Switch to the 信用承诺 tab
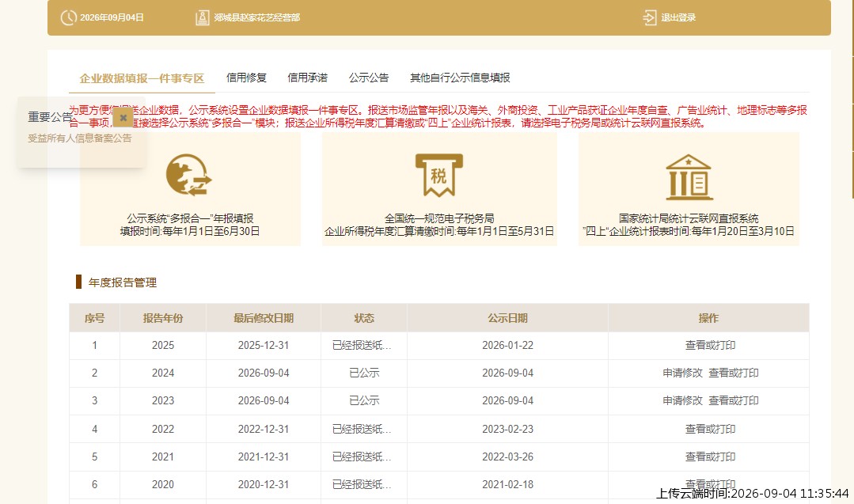This screenshot has width=854, height=504. point(308,78)
